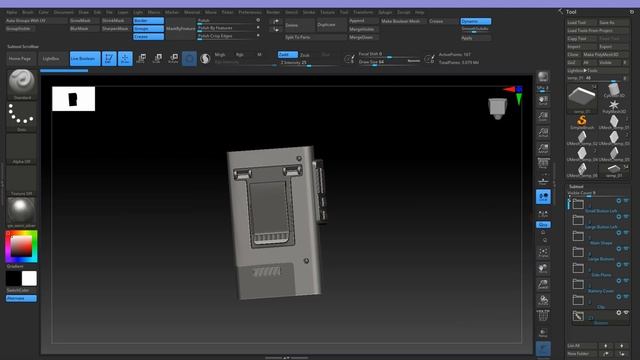
Task: Select the SimpleBrush tool icon
Action: [582, 121]
